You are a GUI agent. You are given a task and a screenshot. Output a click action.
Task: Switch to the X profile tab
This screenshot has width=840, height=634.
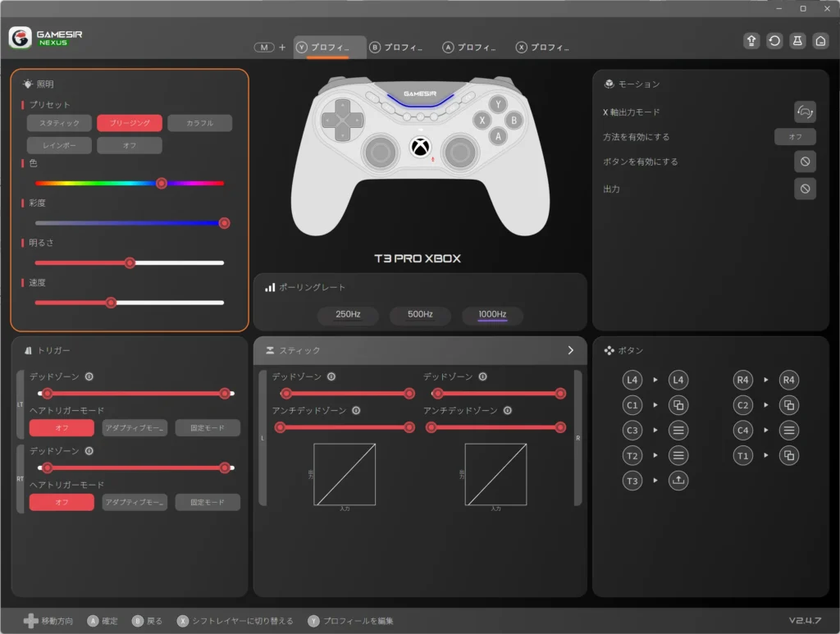[543, 47]
